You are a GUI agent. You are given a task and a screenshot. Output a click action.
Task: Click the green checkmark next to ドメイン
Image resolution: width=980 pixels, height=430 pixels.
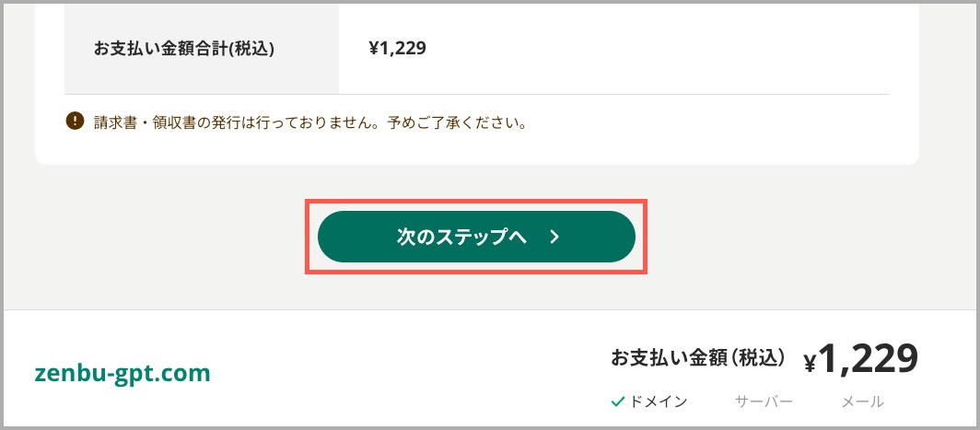tap(617, 401)
